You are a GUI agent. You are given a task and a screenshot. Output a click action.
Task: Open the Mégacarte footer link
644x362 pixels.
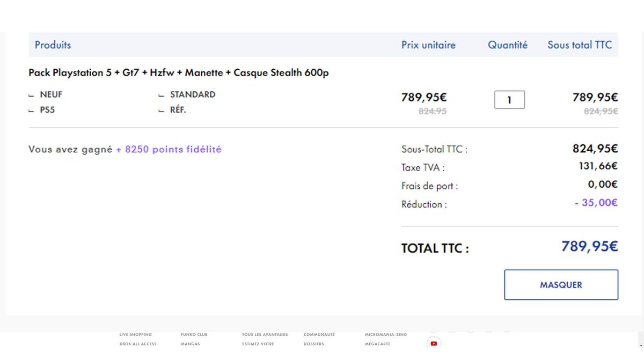[379, 344]
